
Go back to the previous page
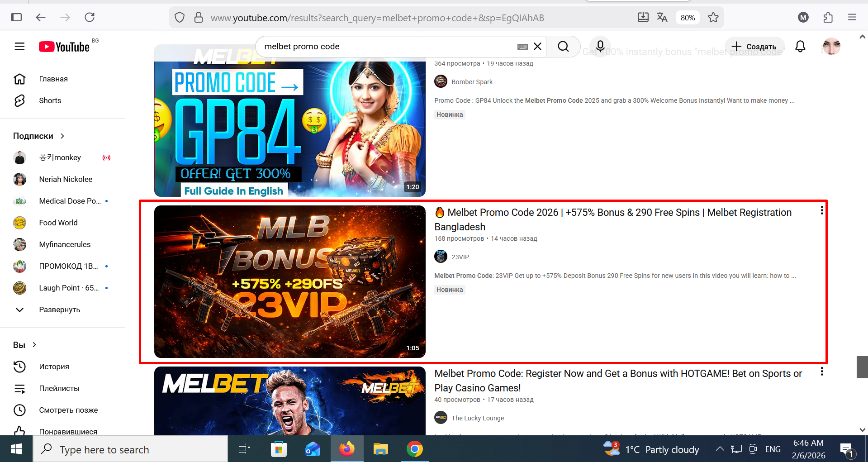41,17
